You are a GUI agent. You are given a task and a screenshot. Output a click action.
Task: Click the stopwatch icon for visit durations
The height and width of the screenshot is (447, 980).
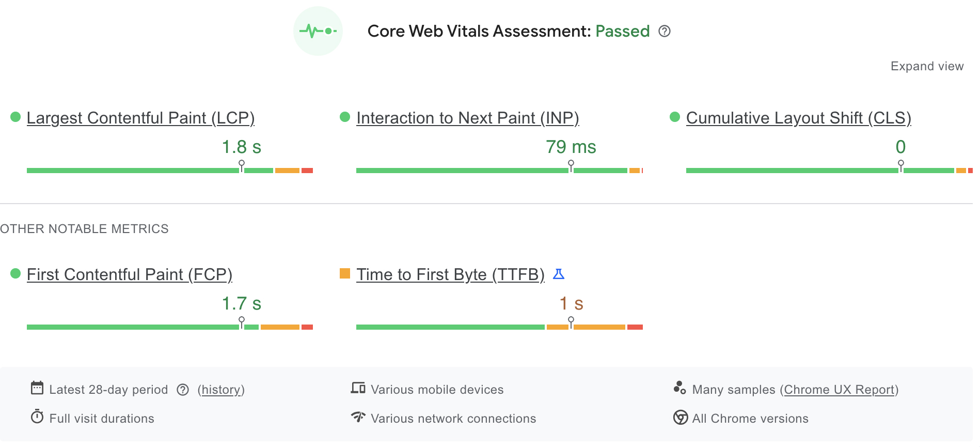tap(37, 417)
